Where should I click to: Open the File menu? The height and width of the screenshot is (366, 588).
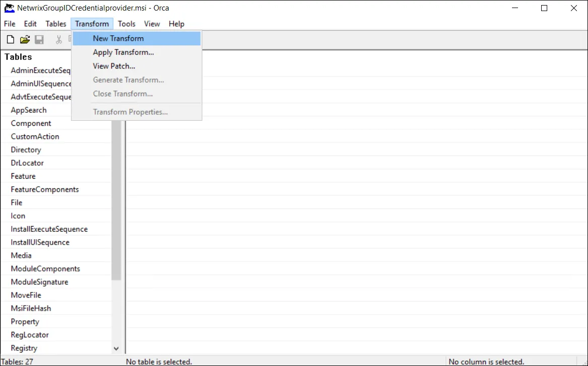10,24
